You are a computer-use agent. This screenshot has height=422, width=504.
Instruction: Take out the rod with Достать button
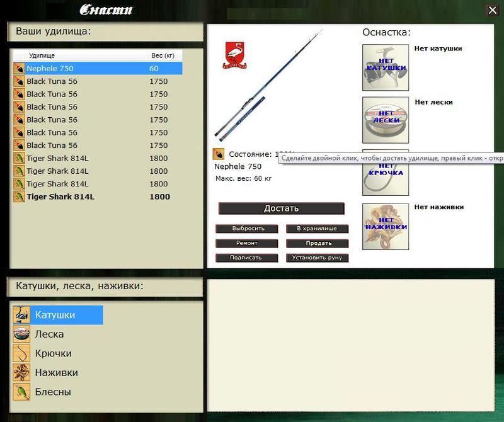click(281, 208)
